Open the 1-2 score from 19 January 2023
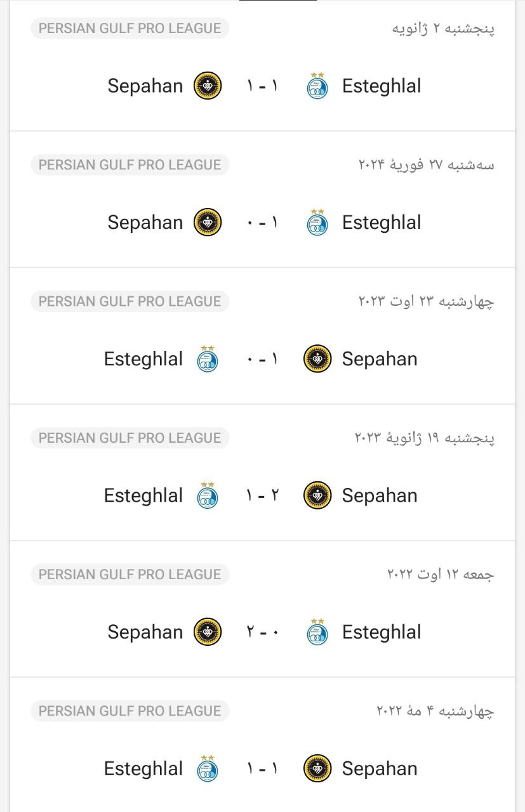This screenshot has height=812, width=525. click(x=262, y=495)
